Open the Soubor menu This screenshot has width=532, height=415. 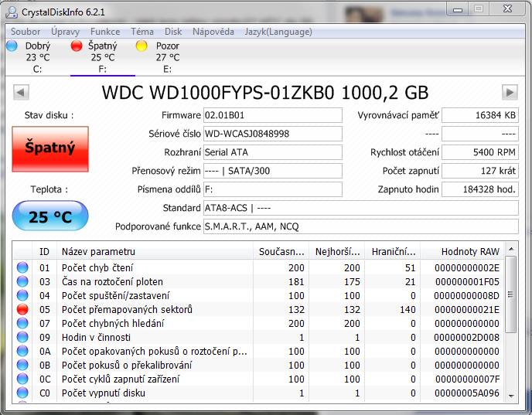(26, 32)
